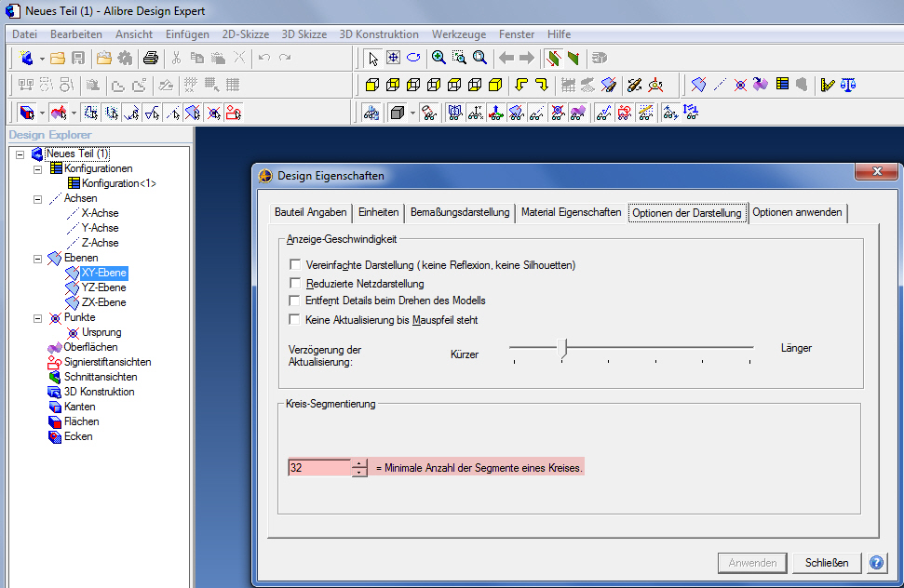Click the Schließen button
Screen dimensions: 904x588
[827, 563]
